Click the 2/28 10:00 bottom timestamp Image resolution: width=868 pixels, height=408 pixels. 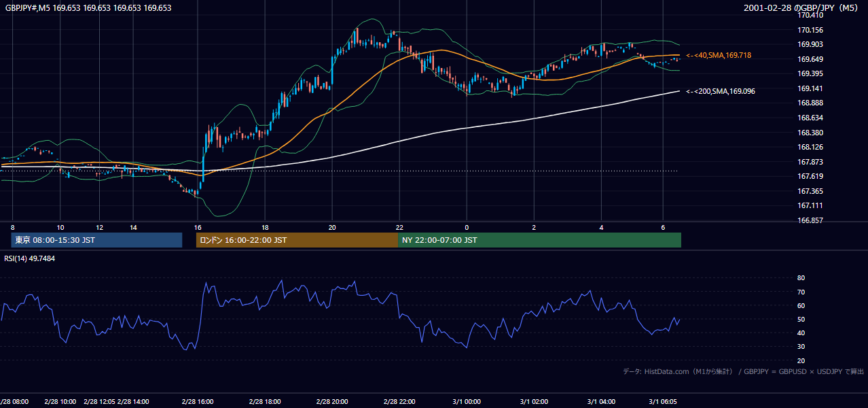60,402
